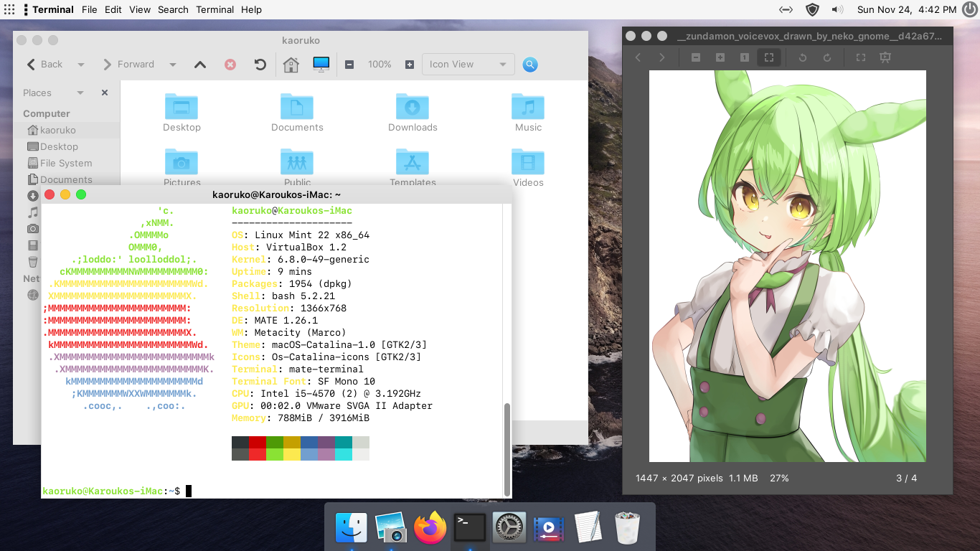The height and width of the screenshot is (551, 980).
Task: Open the Places sidebar type dropdown
Action: point(80,93)
